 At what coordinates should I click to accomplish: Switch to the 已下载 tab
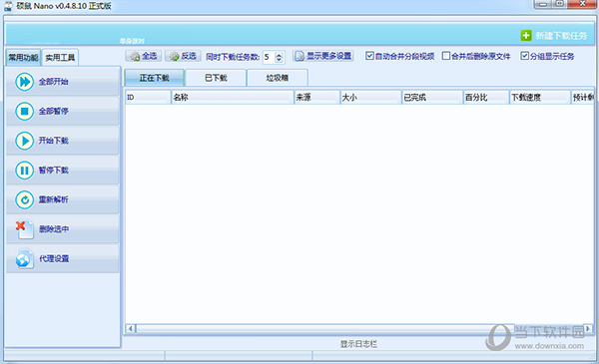click(x=216, y=78)
